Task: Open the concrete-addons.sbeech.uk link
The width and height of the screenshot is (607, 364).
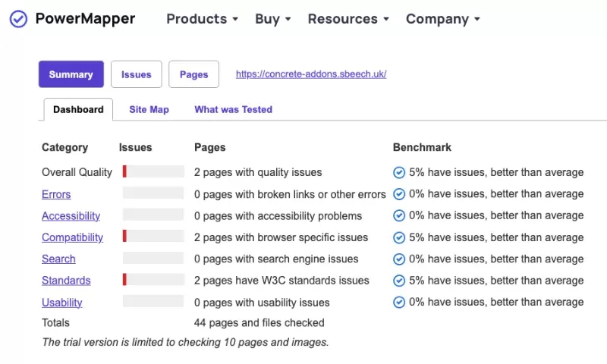Action: click(x=311, y=74)
